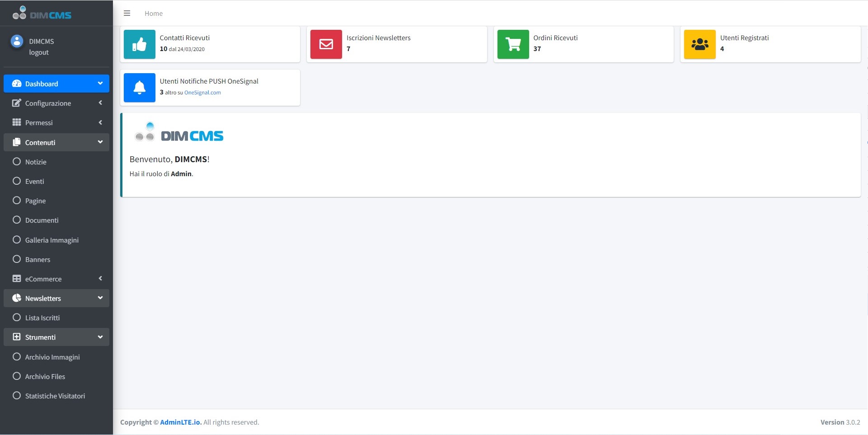Click the Home breadcrumb link
The image size is (868, 435).
tap(154, 14)
